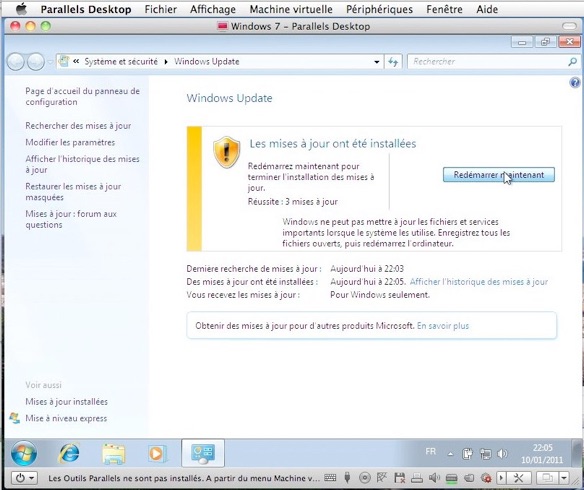Open the Windows Start menu orb
This screenshot has height=490, width=584.
(x=24, y=454)
